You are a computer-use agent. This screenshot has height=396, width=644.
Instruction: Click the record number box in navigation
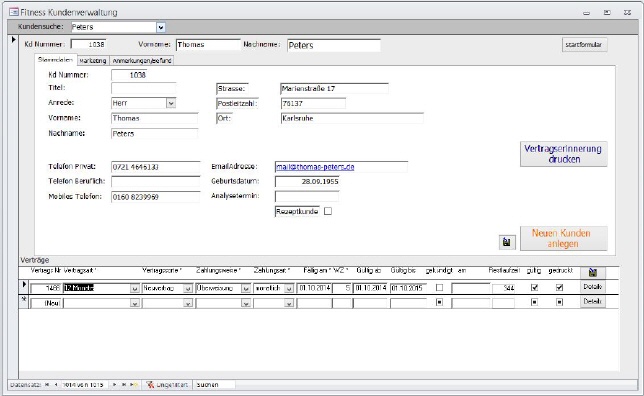(x=85, y=384)
